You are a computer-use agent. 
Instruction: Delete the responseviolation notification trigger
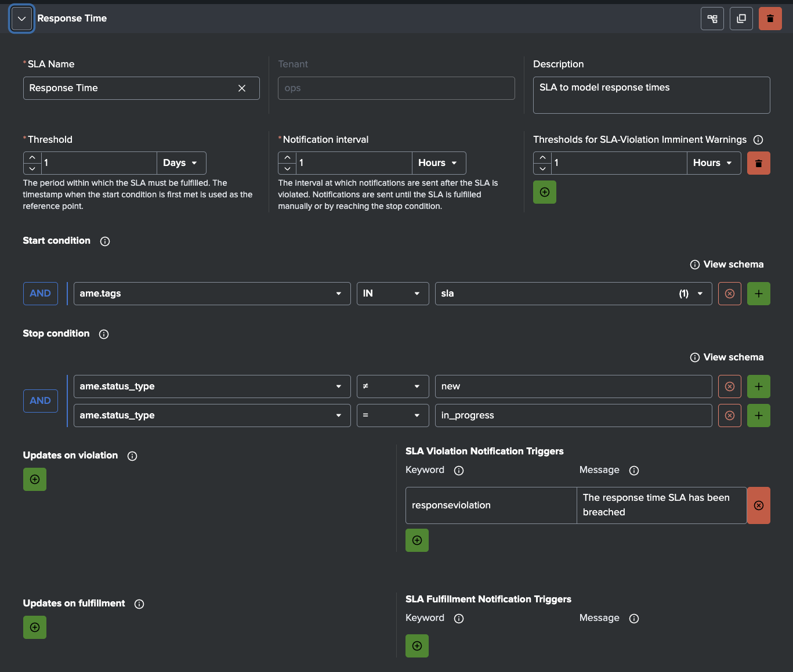[758, 505]
